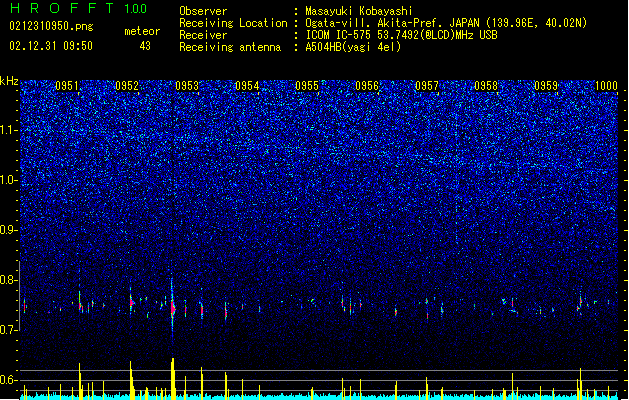Click the 'Receiving Location' field label

pyautogui.click(x=233, y=23)
